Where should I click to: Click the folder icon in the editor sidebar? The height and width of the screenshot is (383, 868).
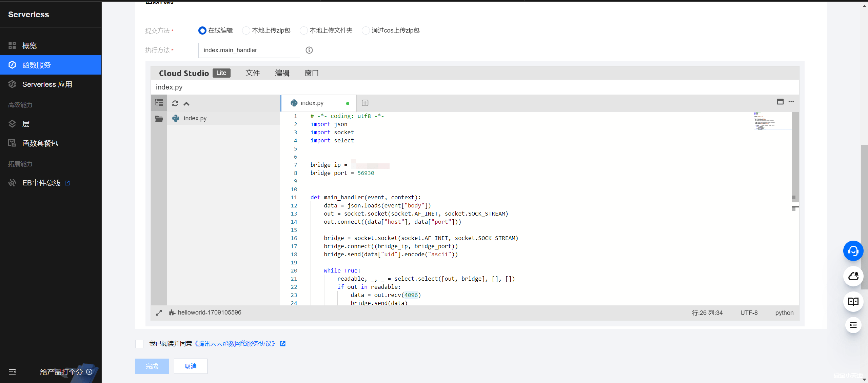tap(159, 119)
